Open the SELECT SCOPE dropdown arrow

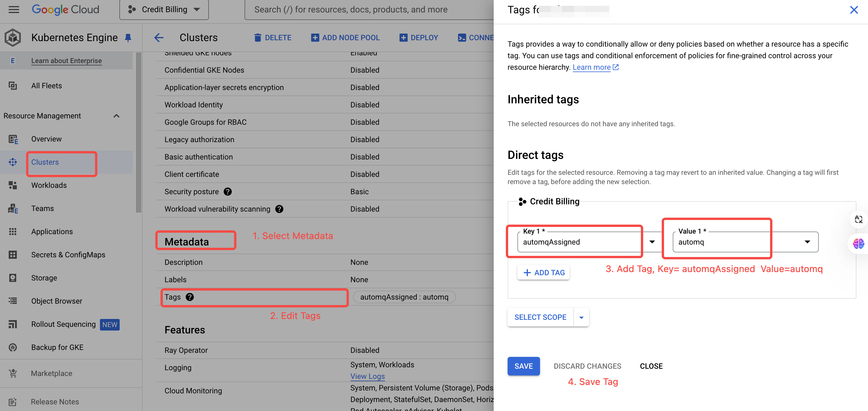[x=581, y=318]
